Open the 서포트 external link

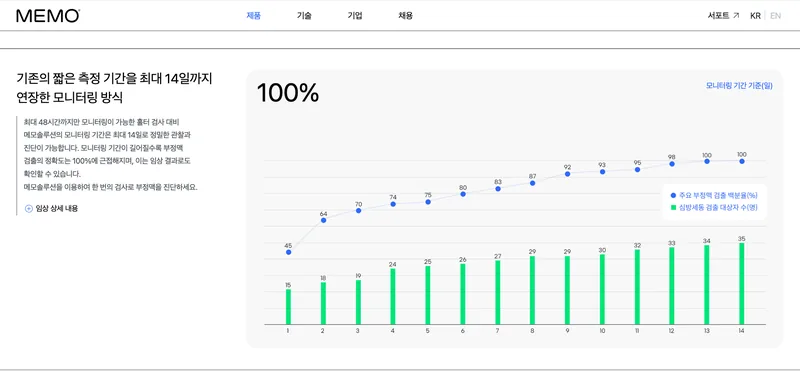pyautogui.click(x=723, y=16)
